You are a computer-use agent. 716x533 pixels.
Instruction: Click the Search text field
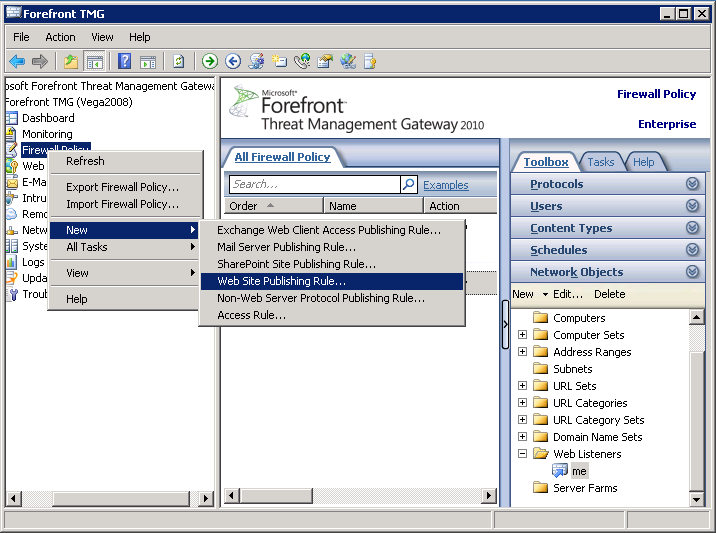[314, 185]
